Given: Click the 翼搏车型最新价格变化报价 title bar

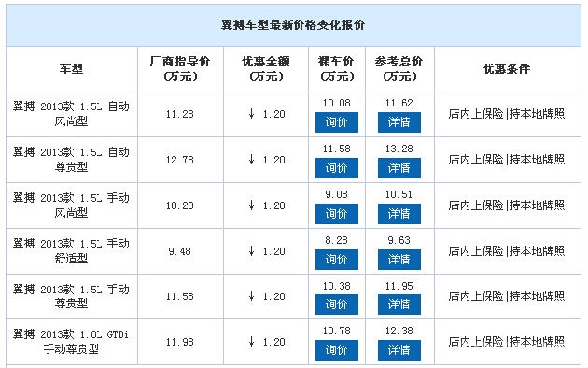Looking at the screenshot, I should [x=293, y=25].
